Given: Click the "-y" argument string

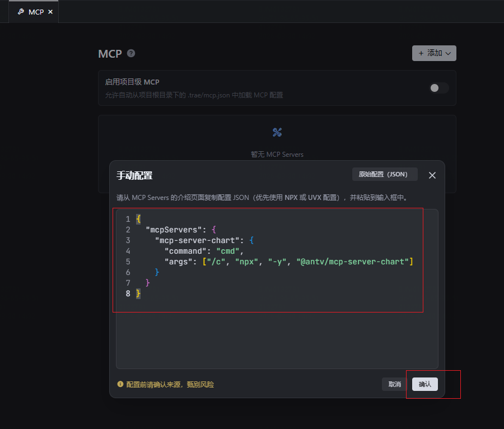Looking at the screenshot, I should [277, 262].
